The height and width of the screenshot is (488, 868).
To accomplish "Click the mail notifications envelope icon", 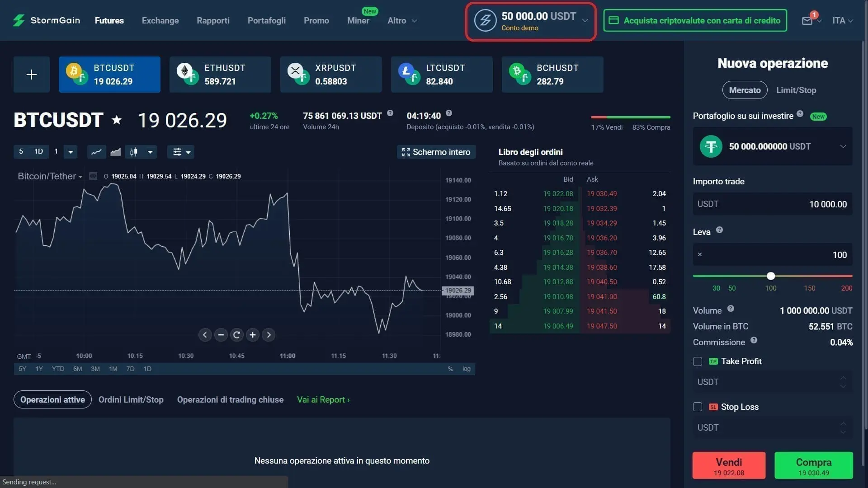I will [807, 20].
